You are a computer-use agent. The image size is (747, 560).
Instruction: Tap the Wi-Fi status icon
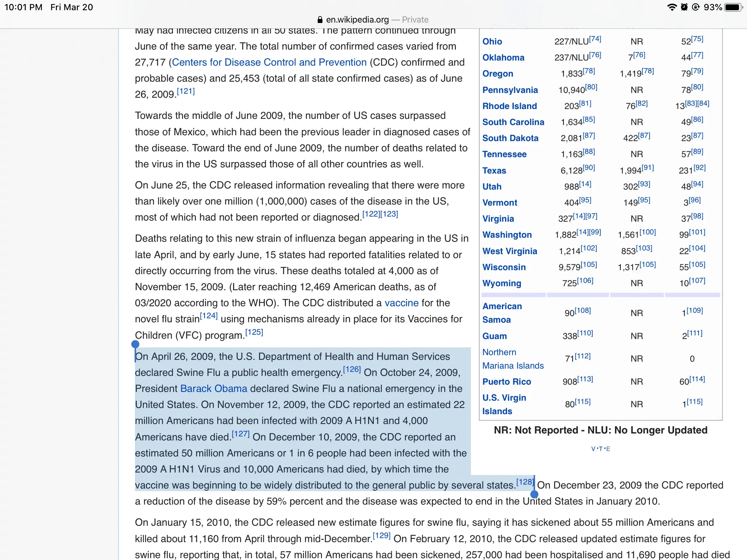click(671, 7)
